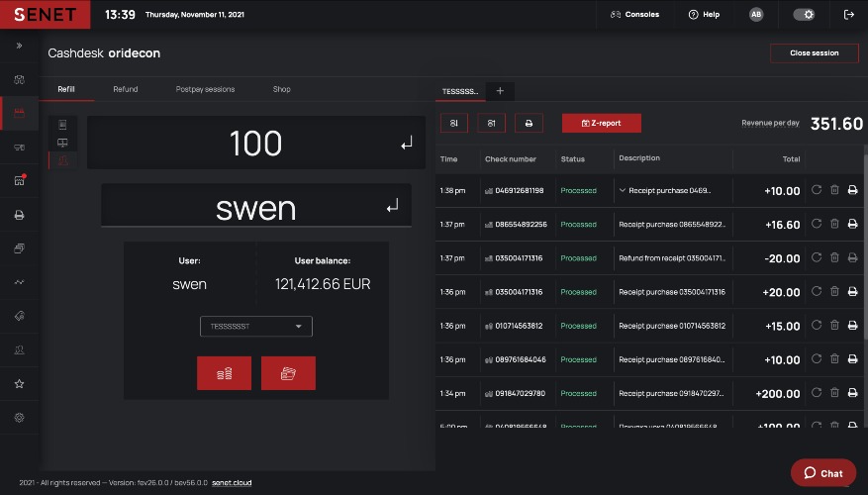The height and width of the screenshot is (495, 868).
Task: Switch to the Refill tab
Action: point(66,89)
